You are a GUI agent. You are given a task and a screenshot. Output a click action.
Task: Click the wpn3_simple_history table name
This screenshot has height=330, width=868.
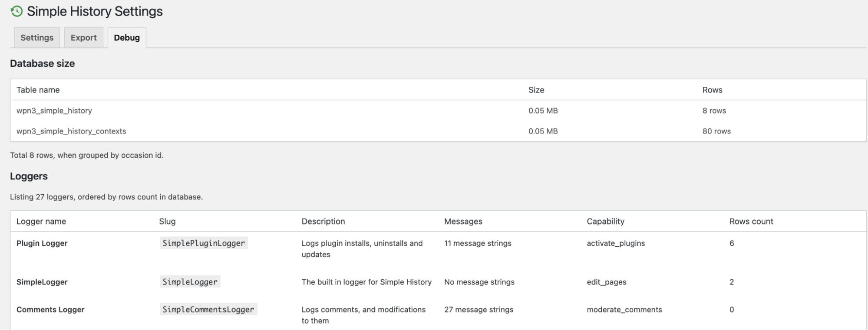54,111
